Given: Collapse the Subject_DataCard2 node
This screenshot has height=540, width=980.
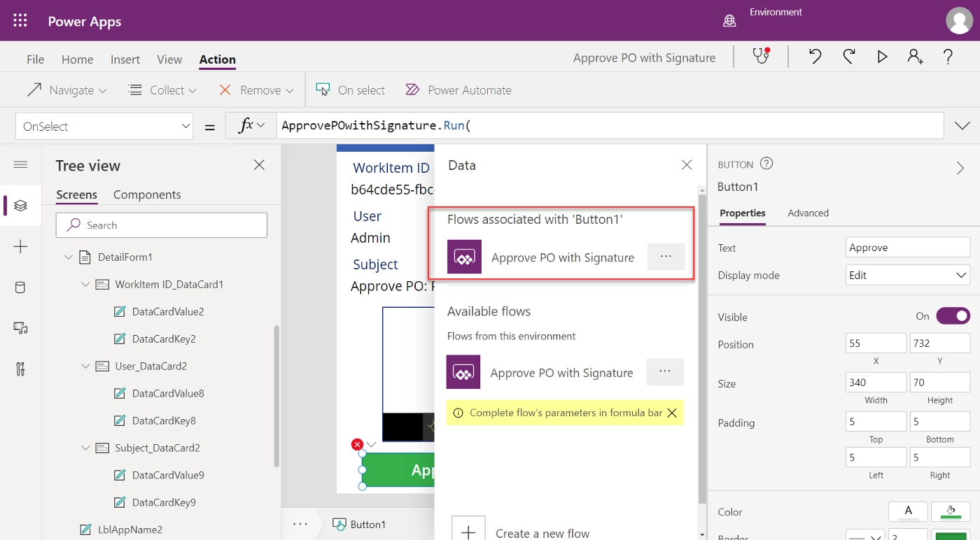Looking at the screenshot, I should 85,448.
